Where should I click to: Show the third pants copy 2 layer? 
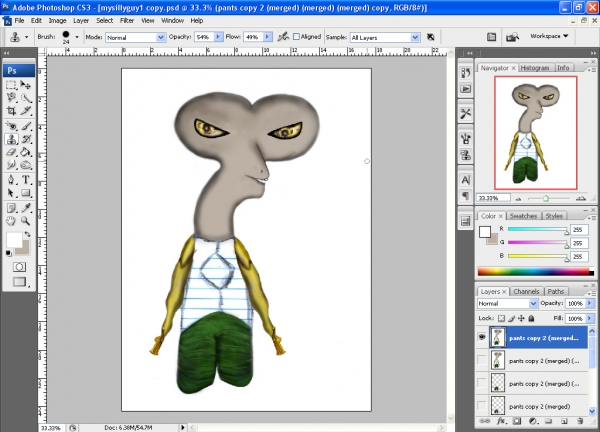482,383
